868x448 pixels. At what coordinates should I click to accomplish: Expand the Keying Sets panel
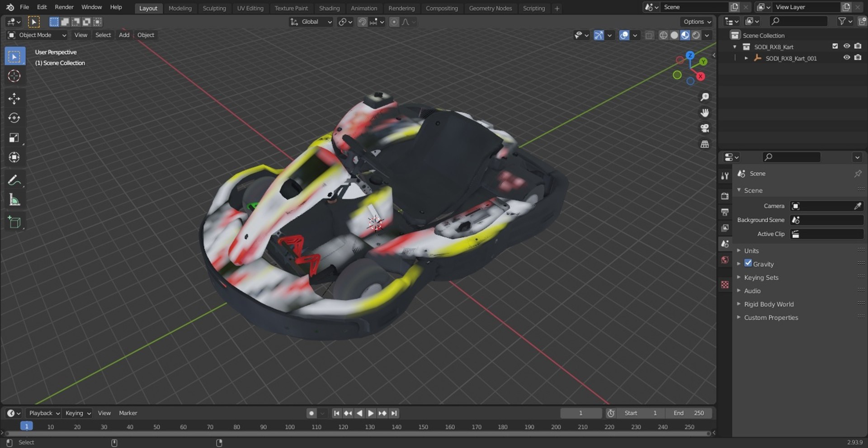click(761, 278)
